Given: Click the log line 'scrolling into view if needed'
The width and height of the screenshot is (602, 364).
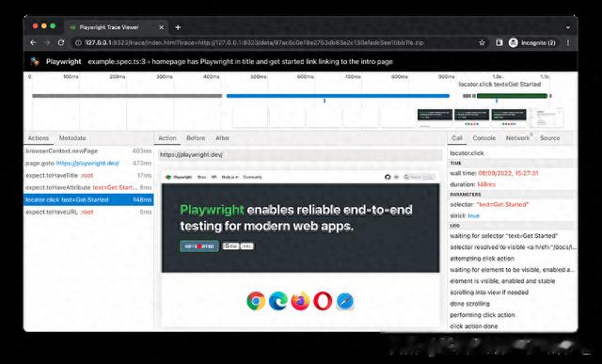Looking at the screenshot, I should click(x=489, y=293).
